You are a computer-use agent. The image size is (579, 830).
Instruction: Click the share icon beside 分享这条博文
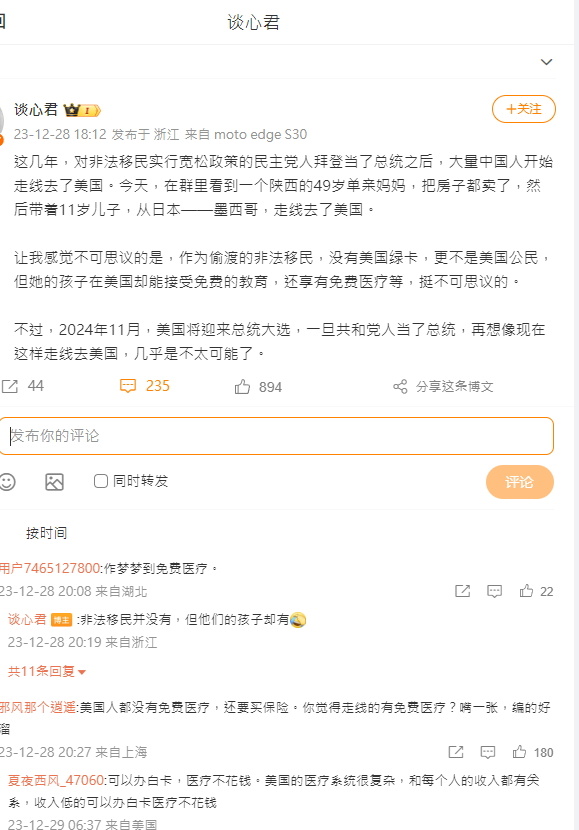pos(401,386)
